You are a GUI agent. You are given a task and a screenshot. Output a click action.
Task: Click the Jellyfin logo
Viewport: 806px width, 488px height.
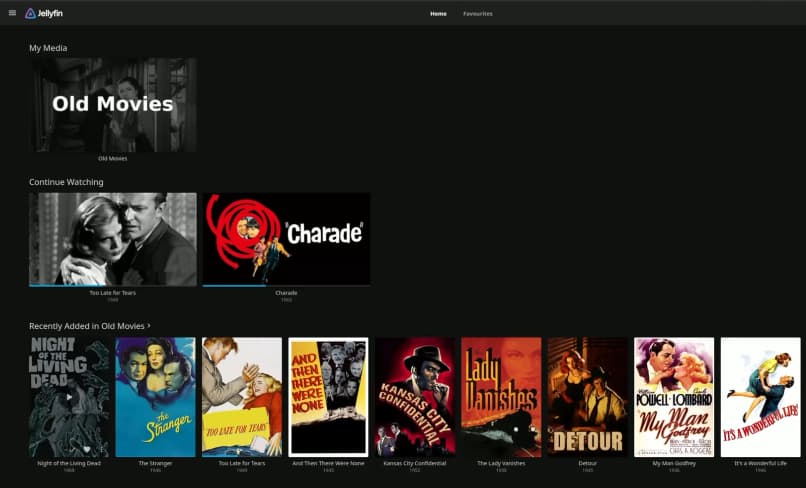tap(44, 13)
